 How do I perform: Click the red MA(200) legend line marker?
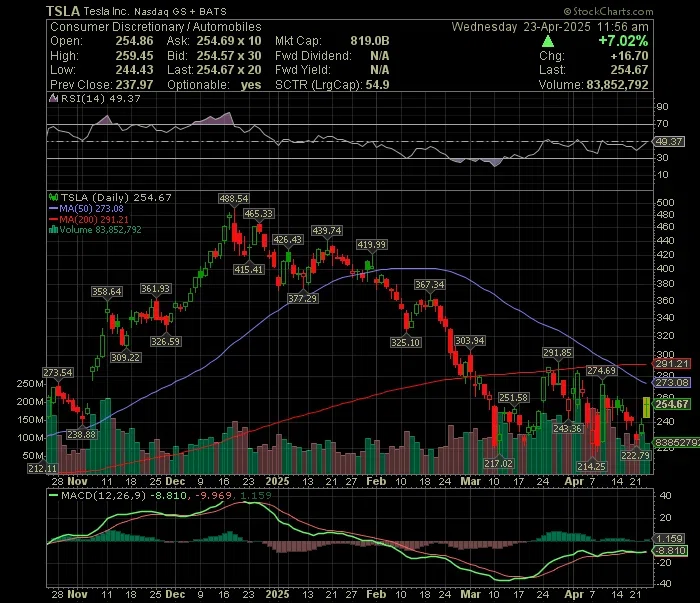coord(54,219)
